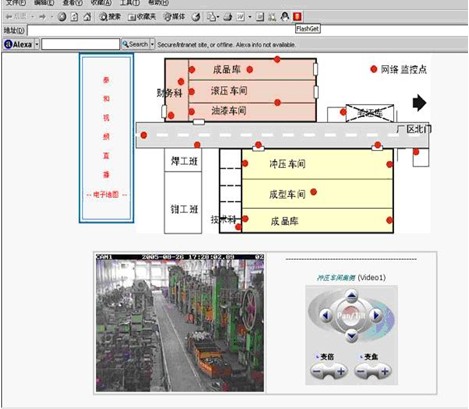
Task: Select camera dot left of 滚压车间 label
Action: pos(192,91)
